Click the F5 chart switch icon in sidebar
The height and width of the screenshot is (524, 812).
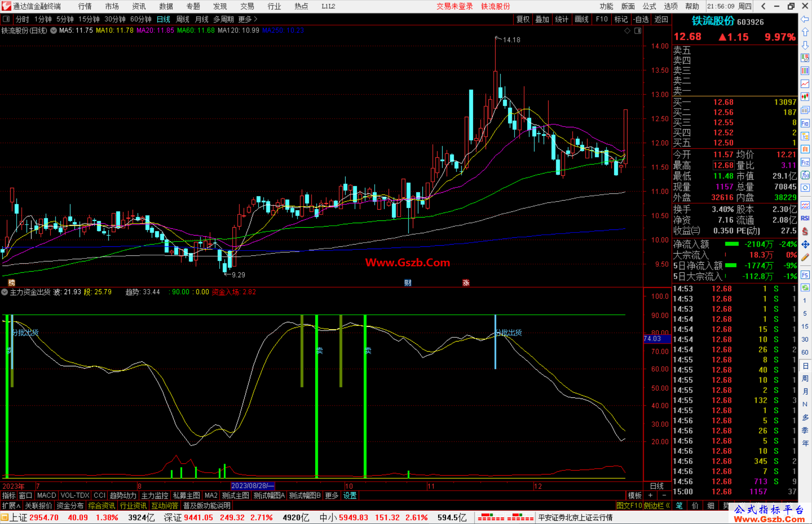pos(805,275)
